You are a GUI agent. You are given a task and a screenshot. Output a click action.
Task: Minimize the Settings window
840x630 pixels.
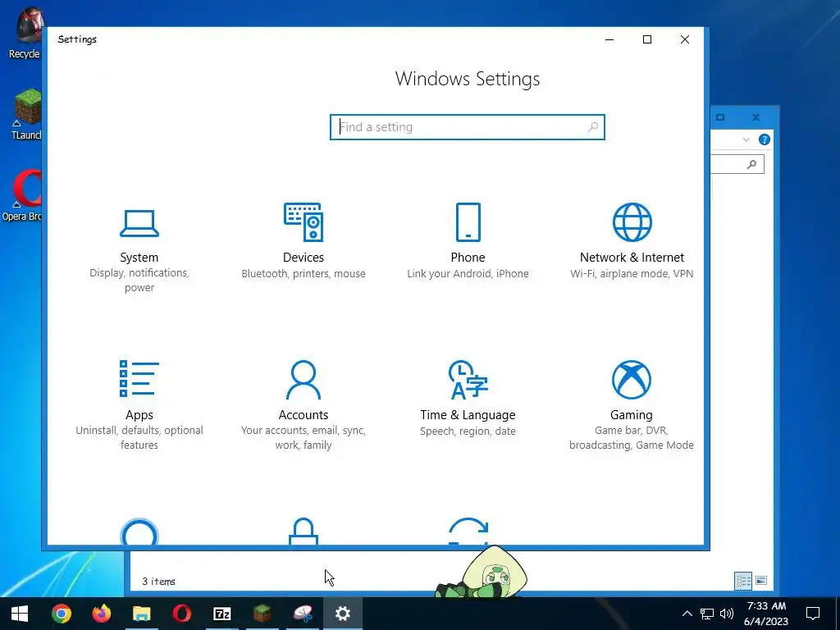(x=609, y=39)
